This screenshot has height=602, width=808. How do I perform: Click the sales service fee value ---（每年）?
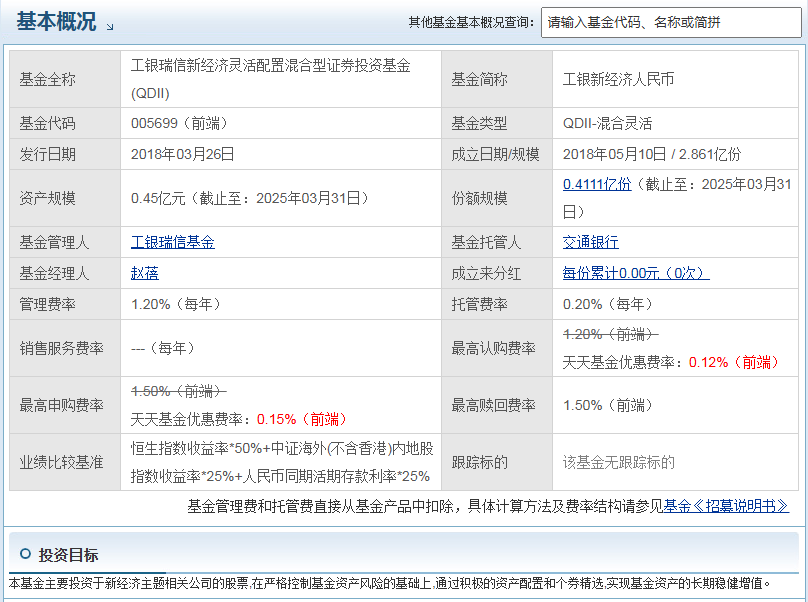pyautogui.click(x=163, y=349)
